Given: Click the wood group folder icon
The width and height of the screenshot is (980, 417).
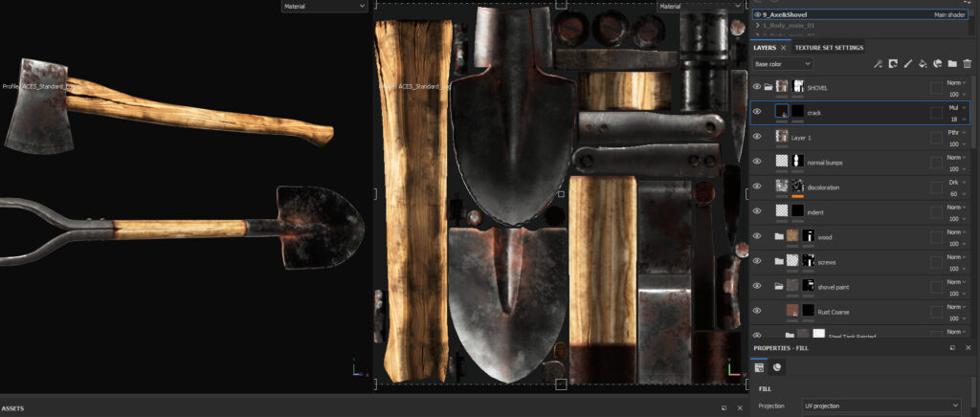Looking at the screenshot, I should 779,236.
